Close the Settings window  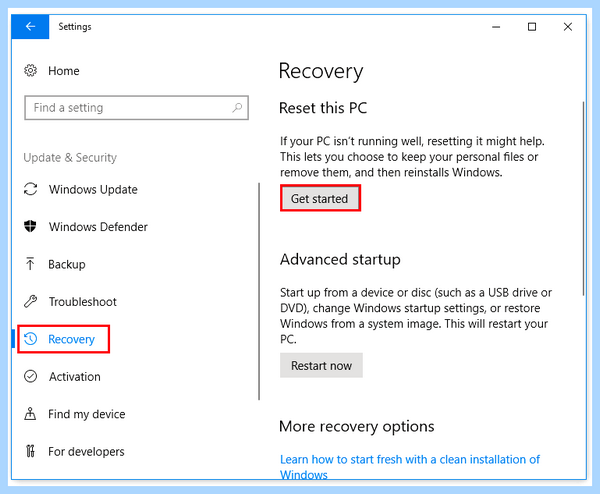(568, 27)
